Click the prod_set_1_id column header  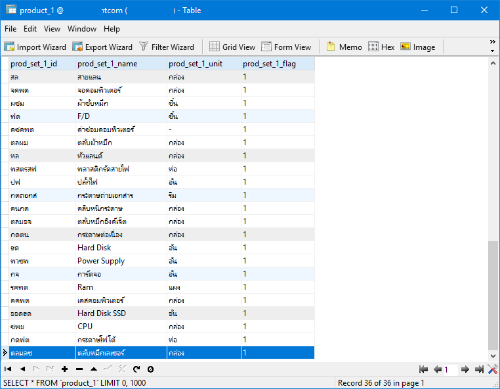point(42,63)
